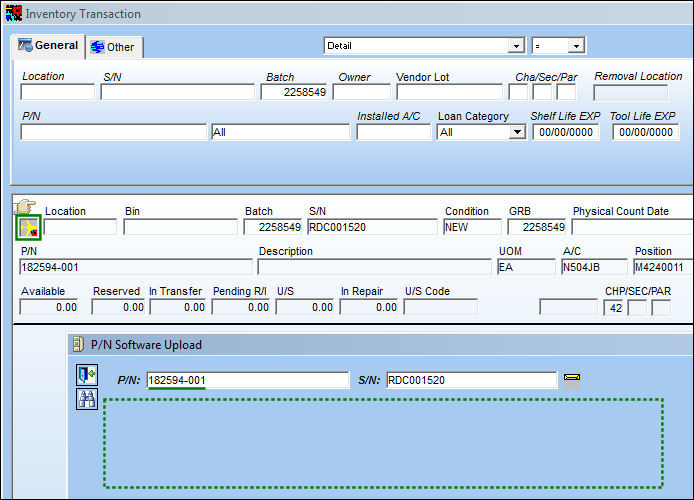Click the detail P/N field showing 182594-001
This screenshot has width=694, height=500.
pyautogui.click(x=136, y=267)
